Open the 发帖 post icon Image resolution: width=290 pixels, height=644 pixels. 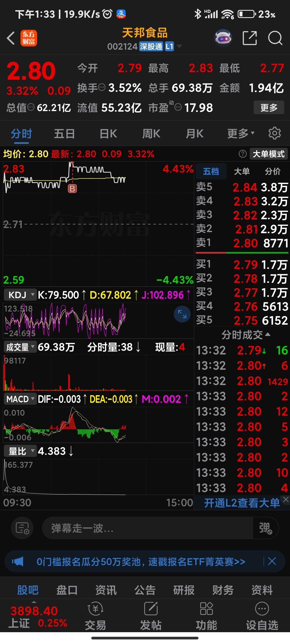(x=151, y=616)
